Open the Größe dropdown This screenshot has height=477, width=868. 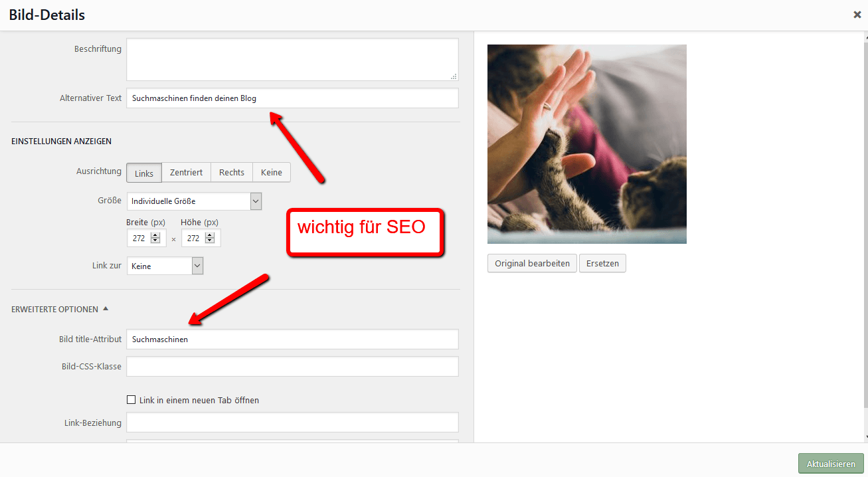click(x=194, y=201)
